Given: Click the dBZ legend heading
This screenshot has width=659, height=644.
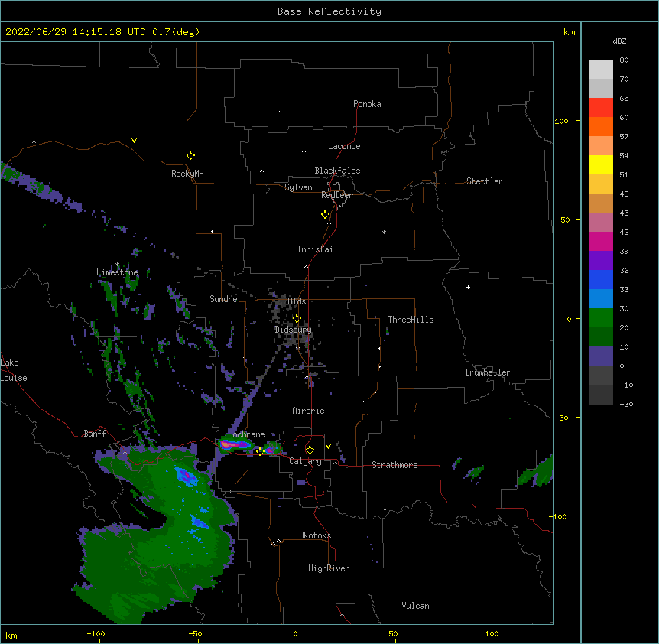Looking at the screenshot, I should click(x=619, y=41).
